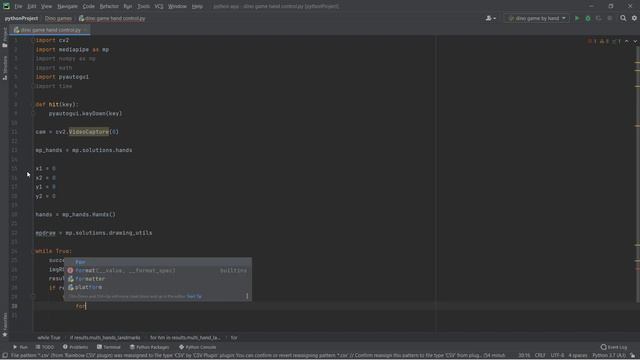Viewport: 640px width, 360px height.
Task: Open the Event Log button
Action: click(x=614, y=347)
